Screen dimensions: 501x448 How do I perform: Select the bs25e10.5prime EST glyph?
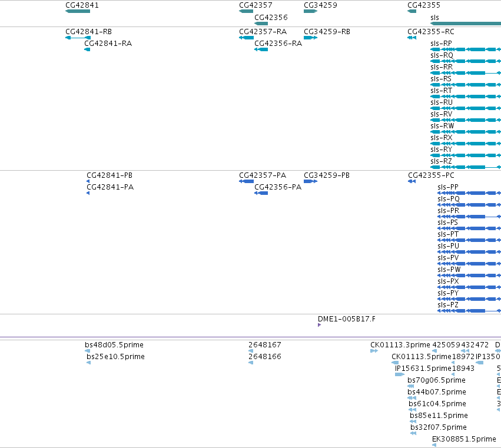(x=88, y=363)
